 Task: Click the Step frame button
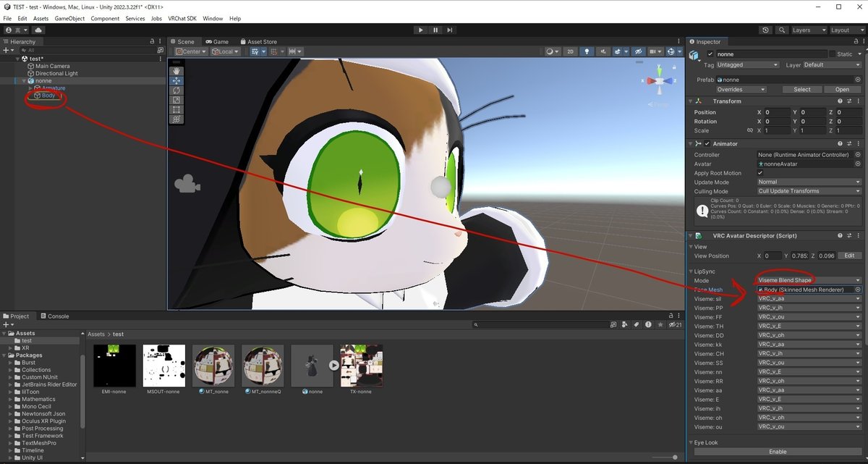[x=450, y=30]
